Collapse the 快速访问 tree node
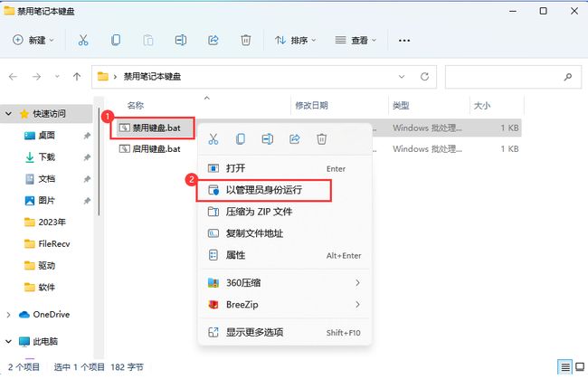 tap(8, 113)
